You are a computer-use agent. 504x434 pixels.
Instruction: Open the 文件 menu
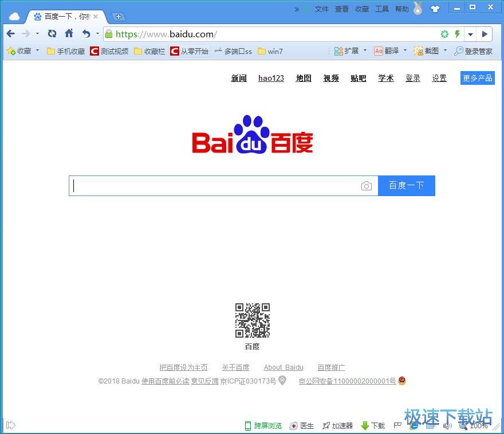coord(321,9)
